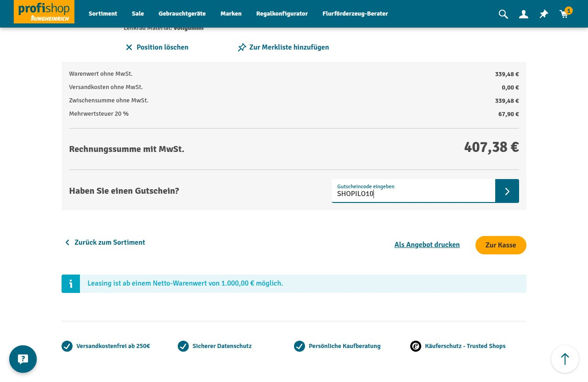588x382 pixels.
Task: Click the Jungheinrich Profishop logo
Action: tap(44, 11)
